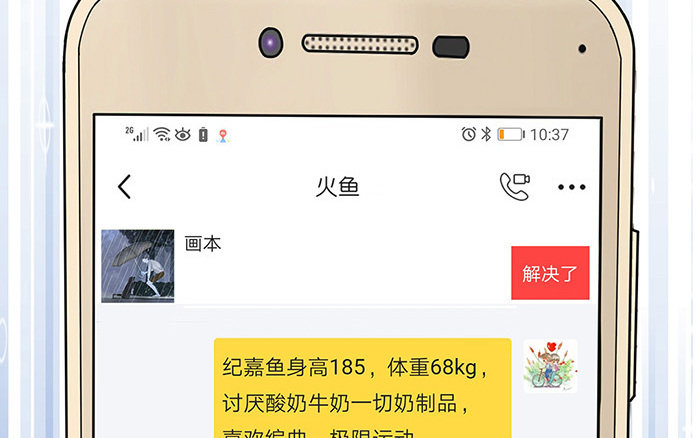
Task: Tap the phone's earpiece speaker grille
Action: click(360, 44)
